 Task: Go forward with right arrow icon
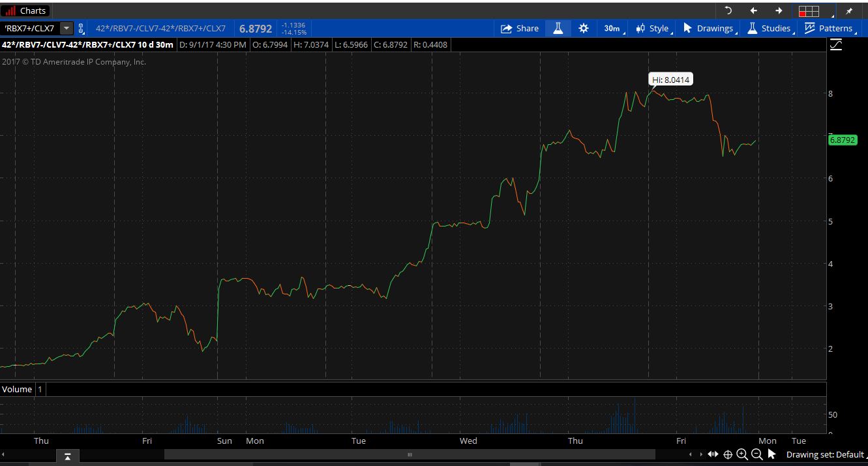click(x=779, y=10)
